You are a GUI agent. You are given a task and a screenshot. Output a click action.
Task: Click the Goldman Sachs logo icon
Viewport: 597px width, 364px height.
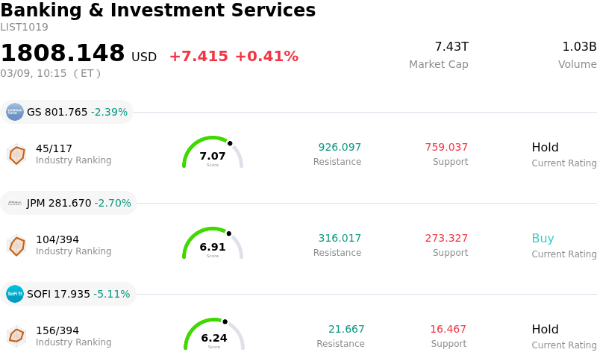(x=15, y=112)
